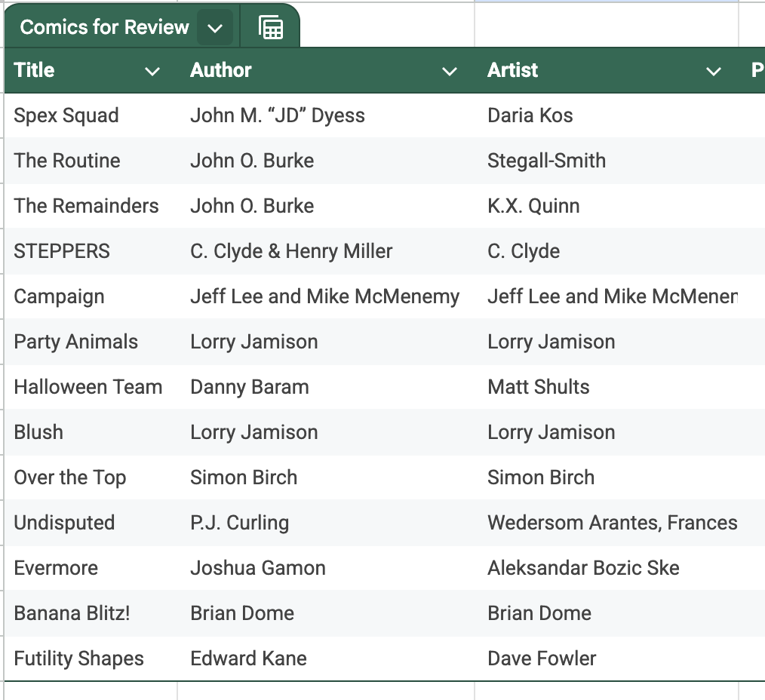The height and width of the screenshot is (700, 765).
Task: Click author cell Edward Kane
Action: [x=326, y=659]
